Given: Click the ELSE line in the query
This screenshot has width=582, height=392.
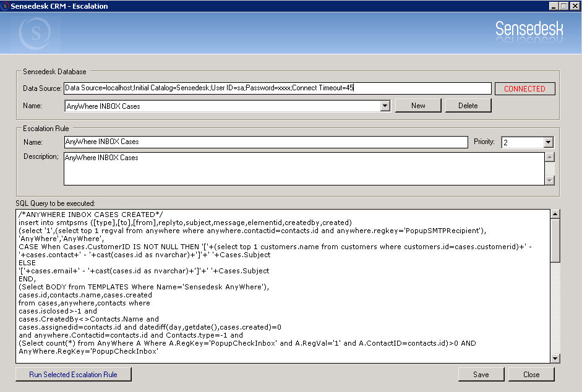Looking at the screenshot, I should point(27,263).
